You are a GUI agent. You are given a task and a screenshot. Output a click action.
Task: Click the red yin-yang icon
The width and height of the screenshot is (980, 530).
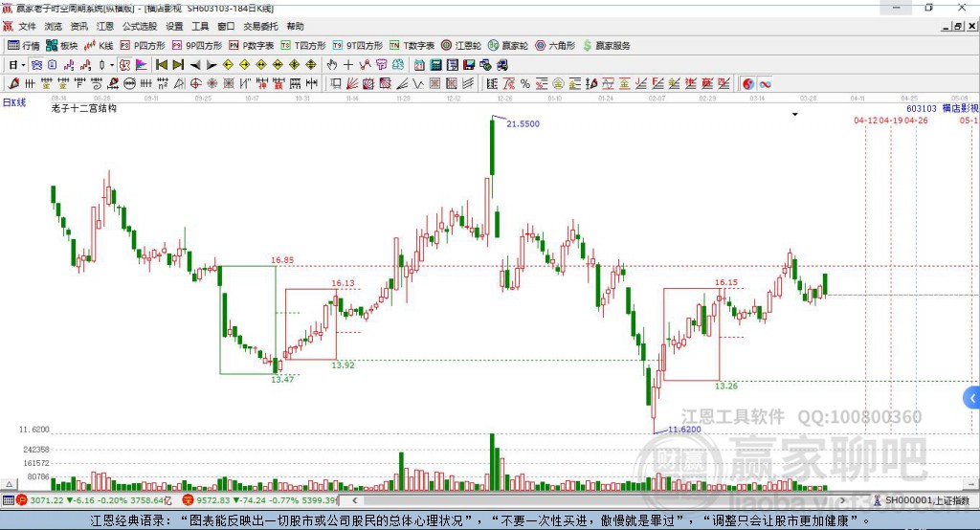(x=748, y=84)
